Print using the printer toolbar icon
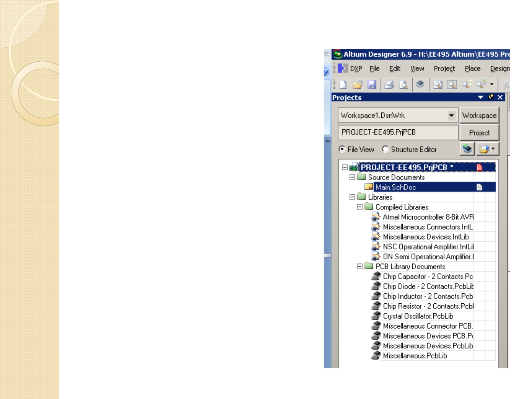The width and height of the screenshot is (532, 399). (x=389, y=85)
